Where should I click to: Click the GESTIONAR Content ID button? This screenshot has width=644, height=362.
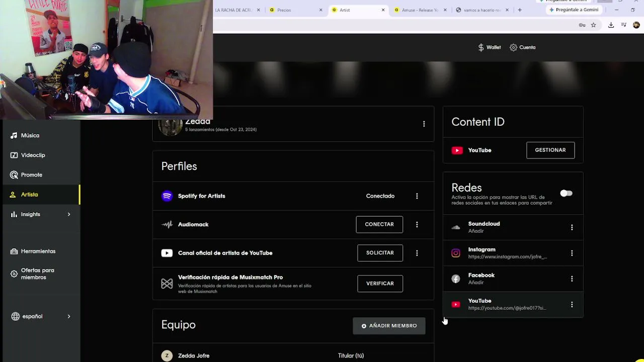[x=550, y=150]
